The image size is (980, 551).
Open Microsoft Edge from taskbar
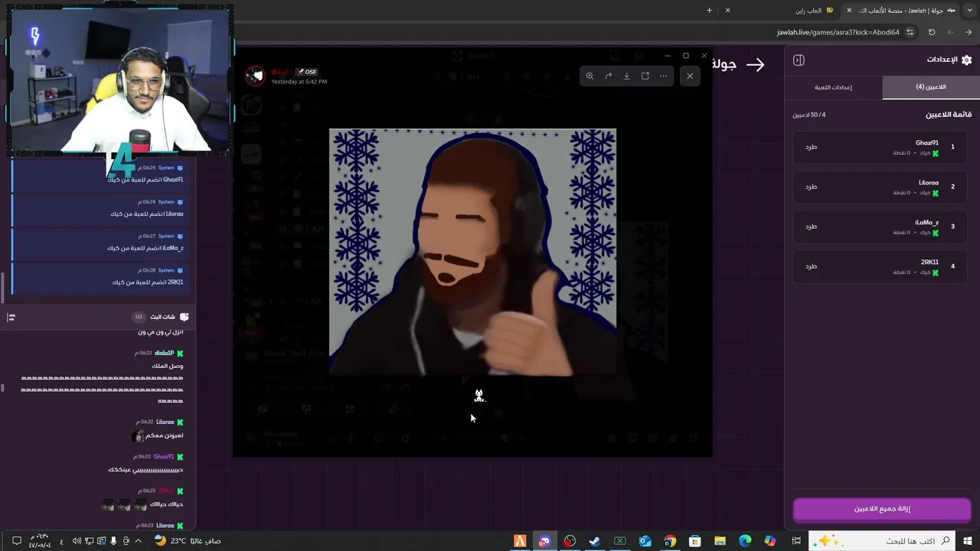click(745, 541)
